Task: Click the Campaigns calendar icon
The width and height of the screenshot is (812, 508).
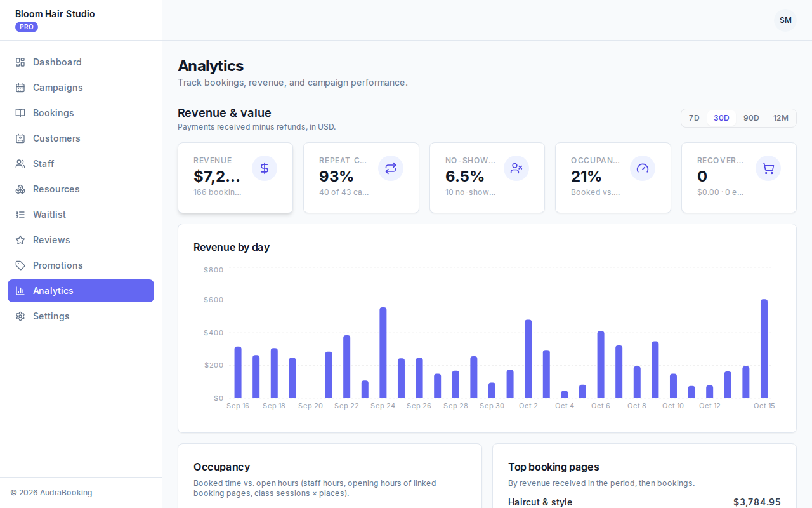Action: point(20,88)
